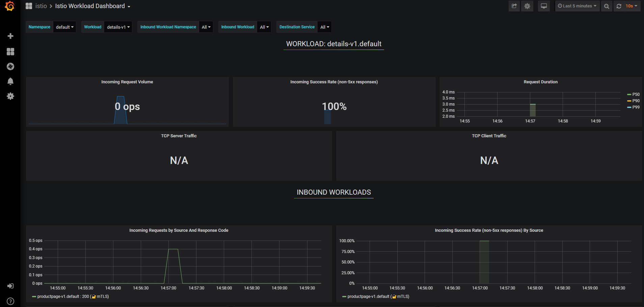Image resolution: width=644 pixels, height=307 pixels.
Task: Open the Inbound Workload All dropdown
Action: point(264,27)
